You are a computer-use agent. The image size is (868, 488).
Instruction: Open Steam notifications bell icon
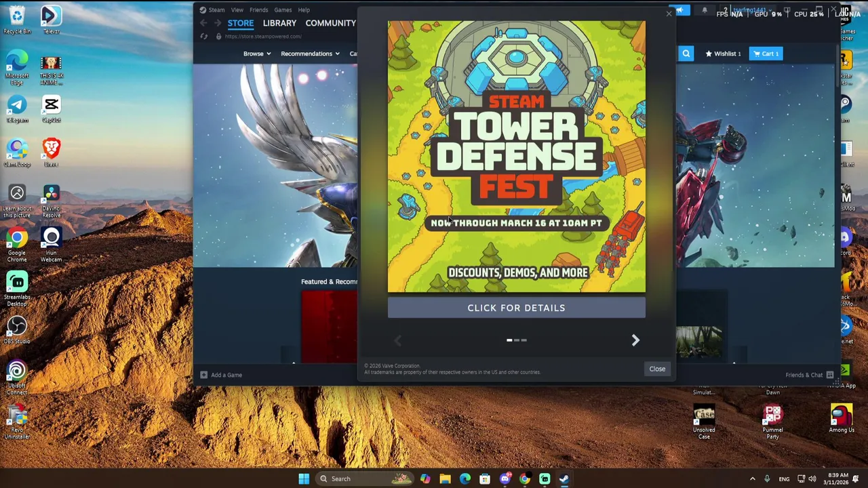point(705,10)
